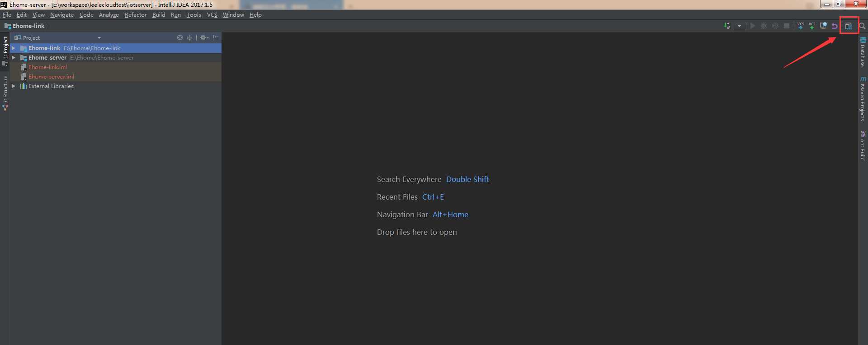
Task: Open the View menu
Action: [x=38, y=14]
